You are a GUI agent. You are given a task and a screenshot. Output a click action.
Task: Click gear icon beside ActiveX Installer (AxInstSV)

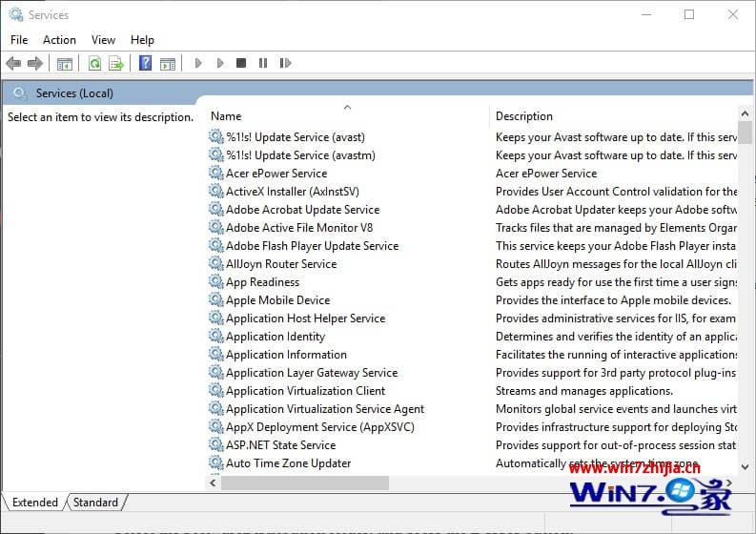click(216, 191)
